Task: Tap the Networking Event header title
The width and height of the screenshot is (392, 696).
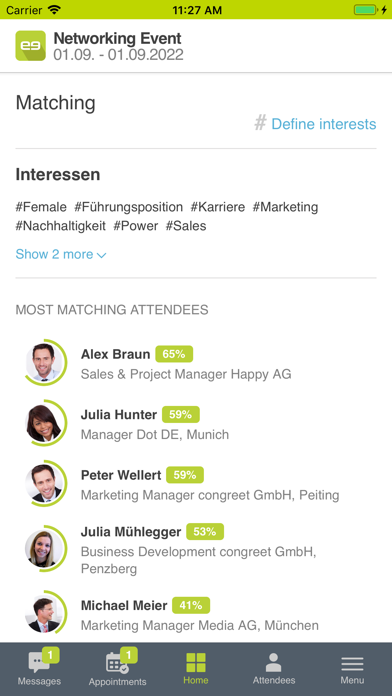Action: tap(118, 39)
